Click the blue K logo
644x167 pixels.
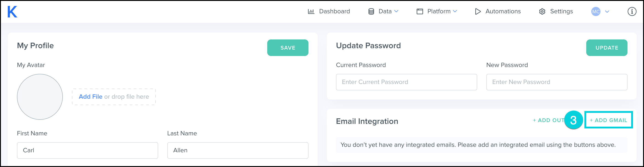12,12
